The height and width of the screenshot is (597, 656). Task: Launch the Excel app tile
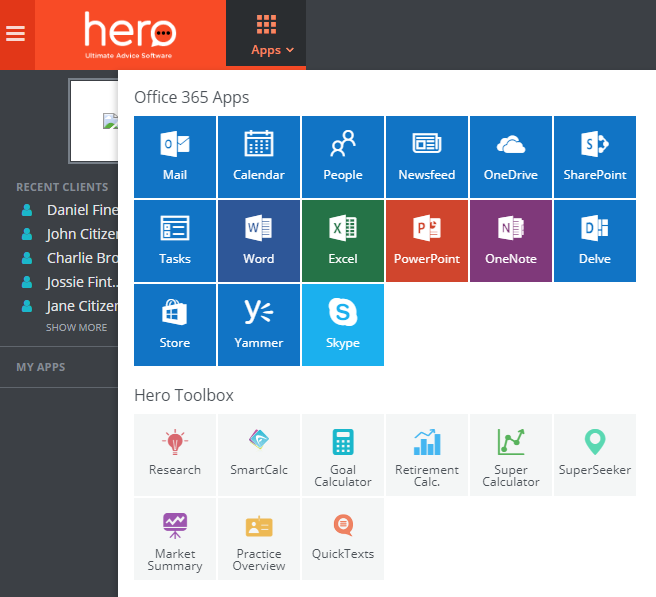[x=343, y=241]
